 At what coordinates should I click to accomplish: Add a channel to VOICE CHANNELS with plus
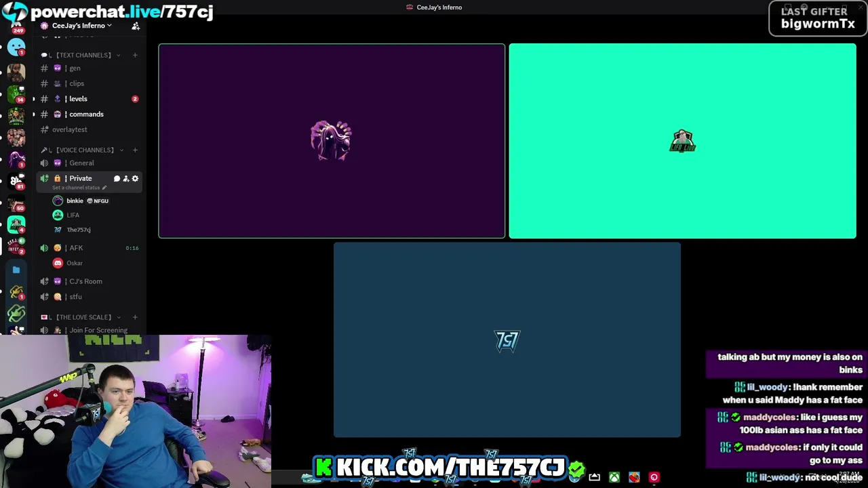click(135, 150)
